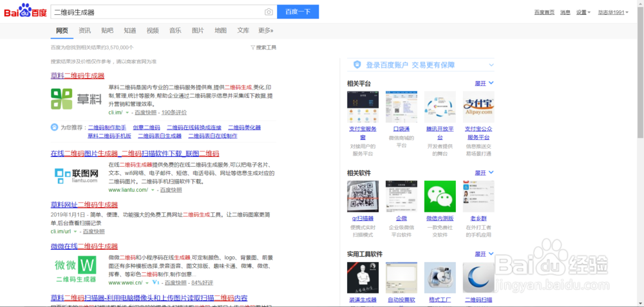Screen dimensions: 644x307
Task: Open 二维码制作助手 suggestion link
Action: pos(107,127)
